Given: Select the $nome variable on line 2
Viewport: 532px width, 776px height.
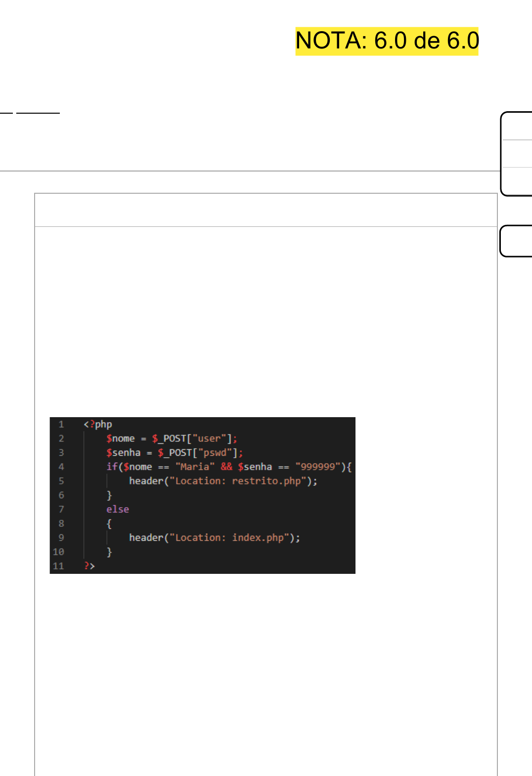Looking at the screenshot, I should coord(120,438).
